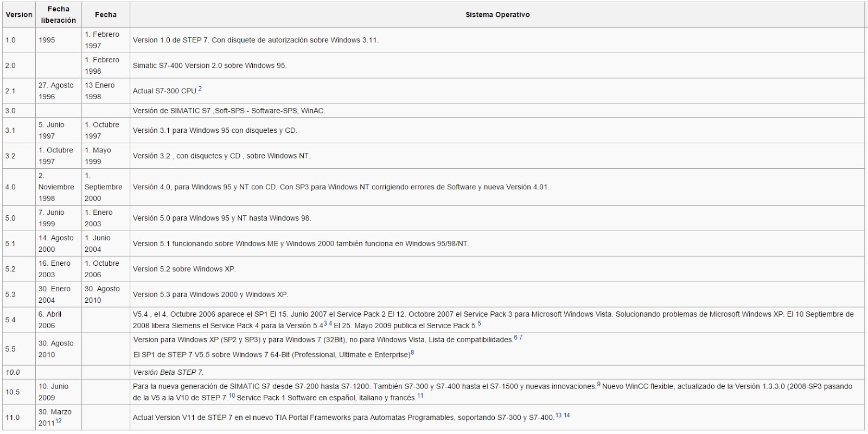Follow footnote 4 in version 5.4 row
This screenshot has width=868, height=434.
pyautogui.click(x=330, y=323)
